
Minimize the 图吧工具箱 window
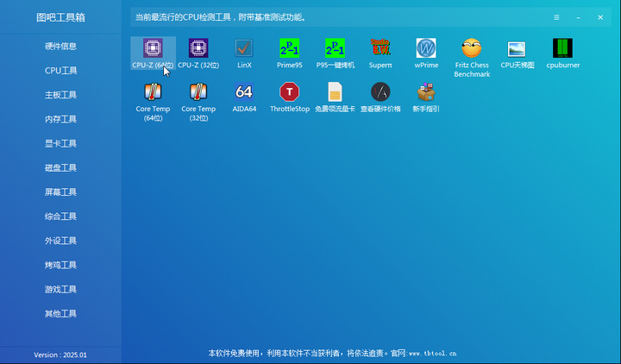tap(578, 17)
